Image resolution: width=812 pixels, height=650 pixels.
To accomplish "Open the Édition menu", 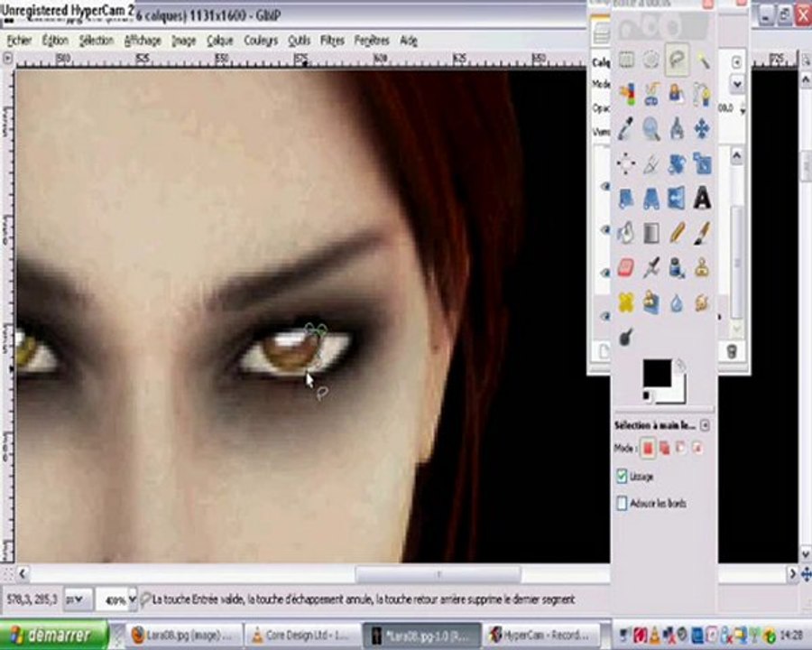I will 55,41.
